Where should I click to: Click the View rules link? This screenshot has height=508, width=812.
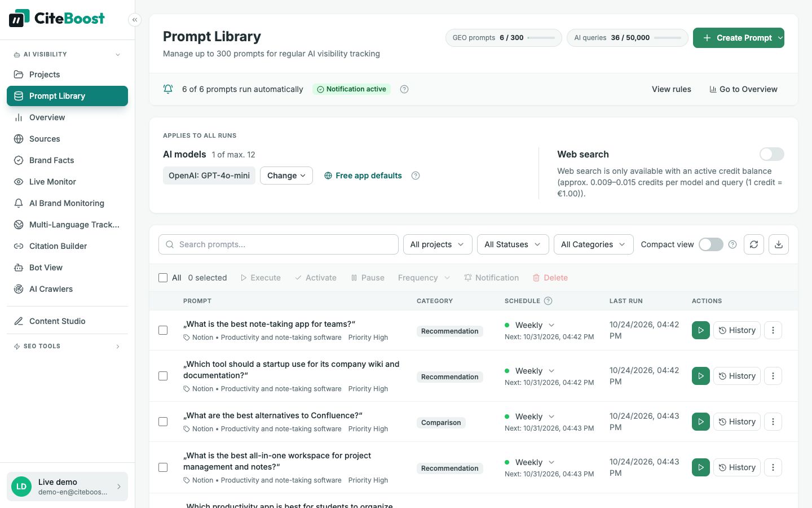point(672,89)
